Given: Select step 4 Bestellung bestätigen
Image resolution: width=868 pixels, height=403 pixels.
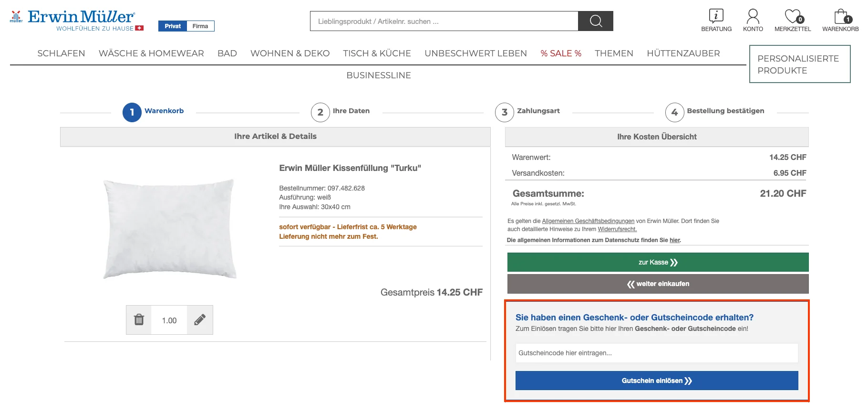Looking at the screenshot, I should 715,112.
